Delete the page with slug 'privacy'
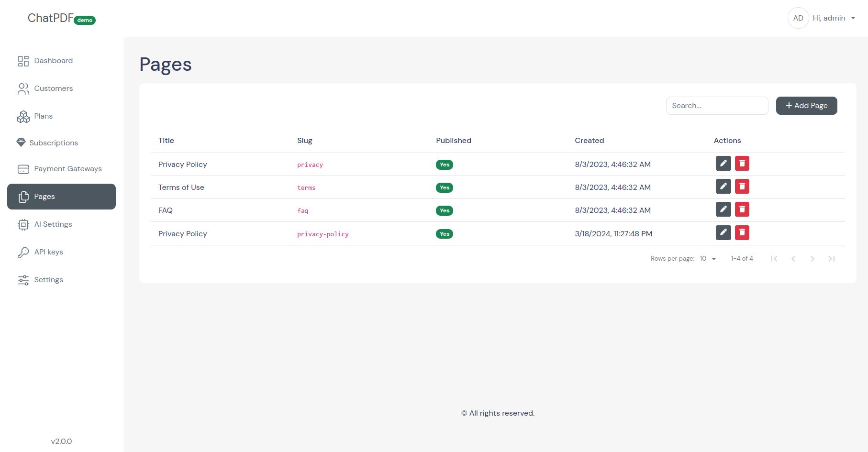The width and height of the screenshot is (868, 452). (x=742, y=164)
